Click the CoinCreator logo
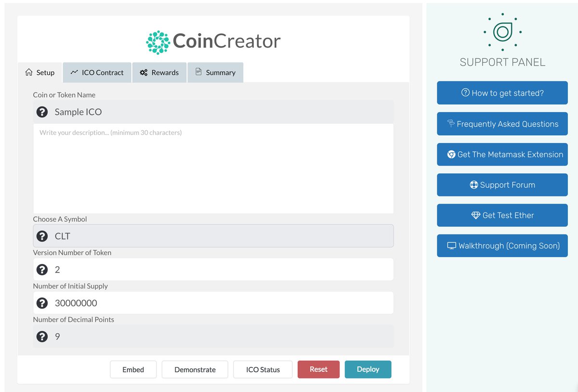 213,42
